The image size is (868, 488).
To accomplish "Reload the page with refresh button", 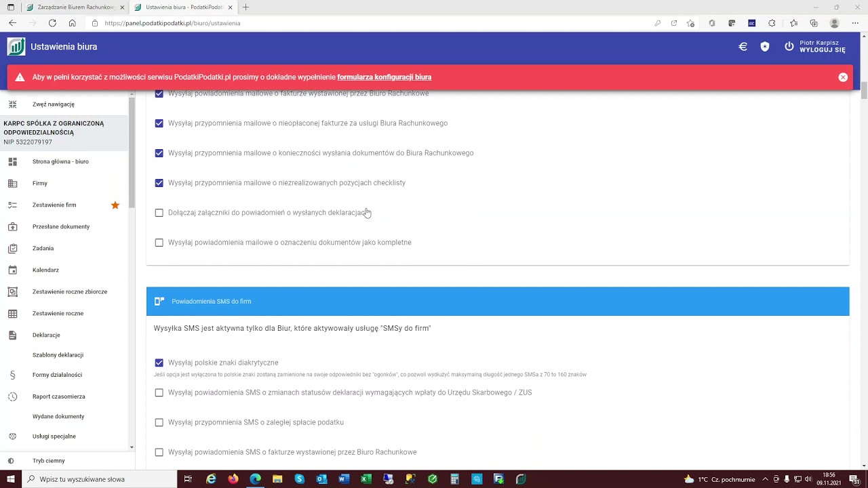I will (52, 23).
